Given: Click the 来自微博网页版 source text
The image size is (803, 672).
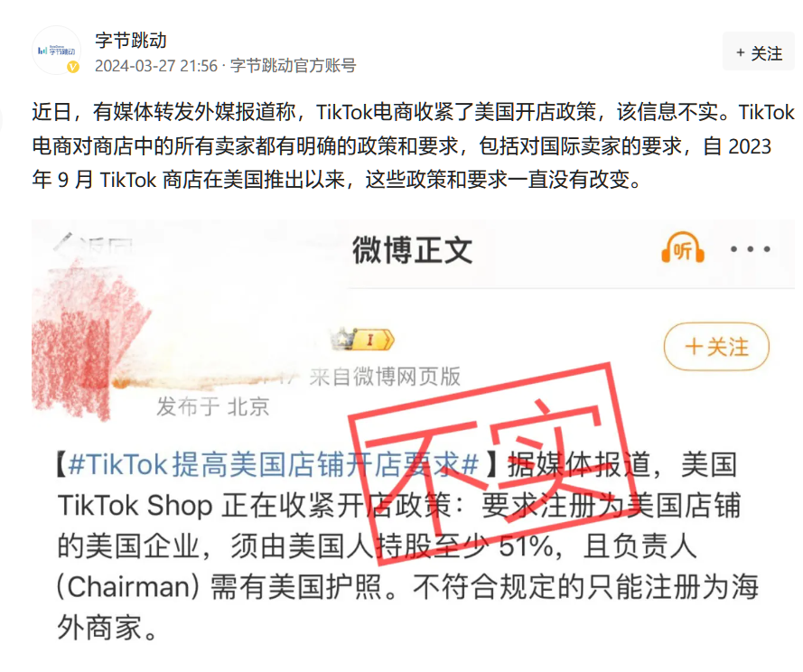Looking at the screenshot, I should coord(385,377).
